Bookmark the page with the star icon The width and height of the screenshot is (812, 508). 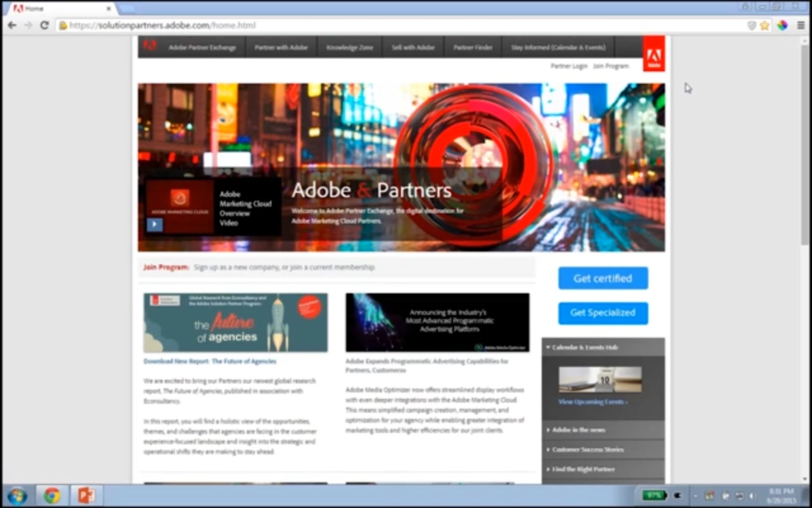(765, 25)
